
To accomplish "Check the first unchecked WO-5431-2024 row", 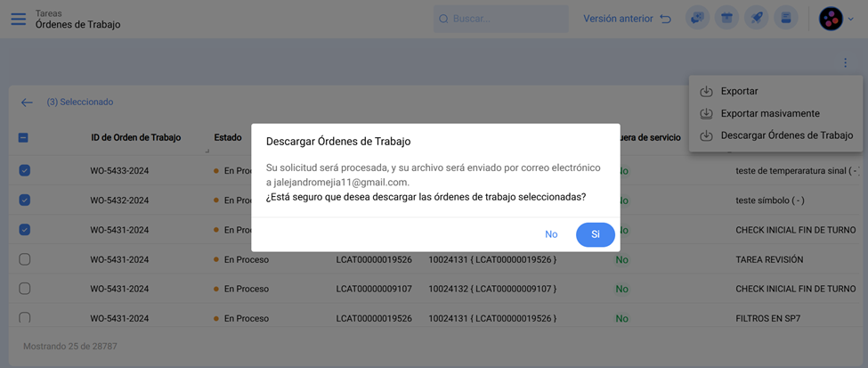I will click(x=25, y=259).
